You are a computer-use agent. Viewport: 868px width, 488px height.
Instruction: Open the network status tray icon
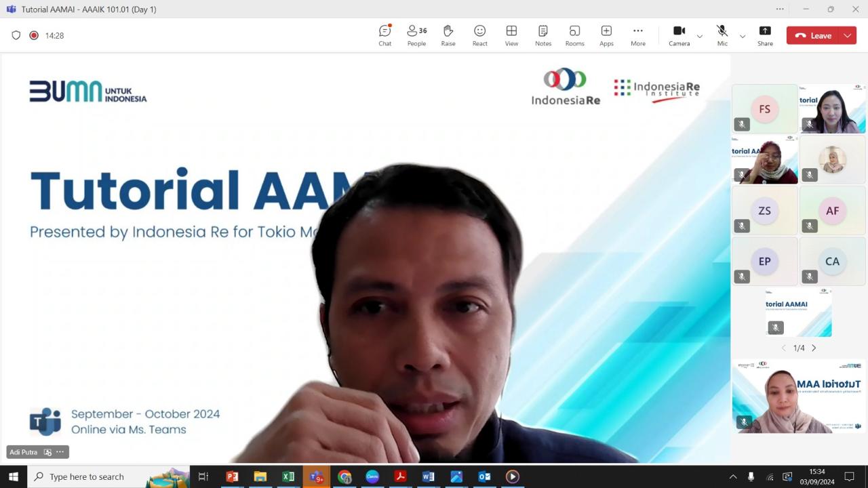[x=770, y=476]
